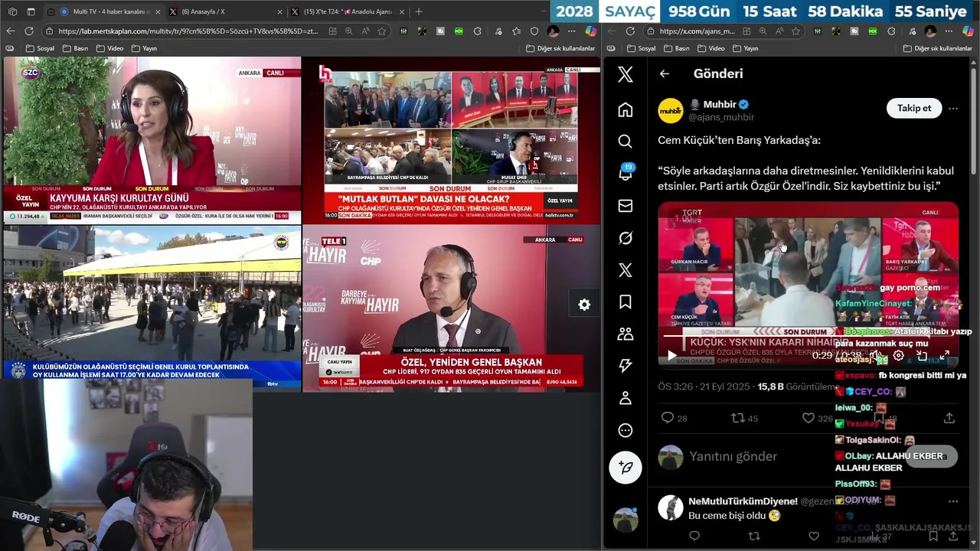
Task: Click left browser address bar URL
Action: tap(188, 31)
